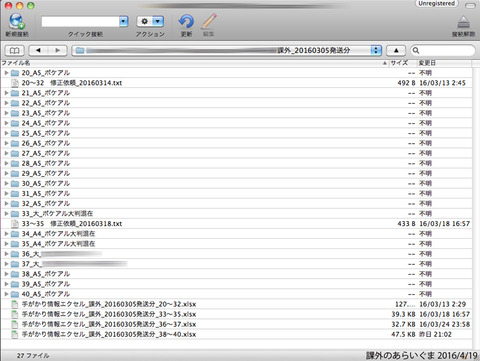This screenshot has width=480, height=361.
Task: Select the 34_A4 folder icon
Action: coord(15,234)
